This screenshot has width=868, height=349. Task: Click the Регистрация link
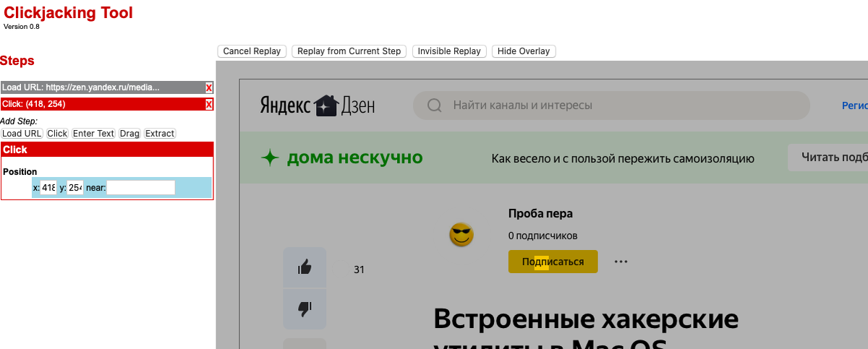855,105
